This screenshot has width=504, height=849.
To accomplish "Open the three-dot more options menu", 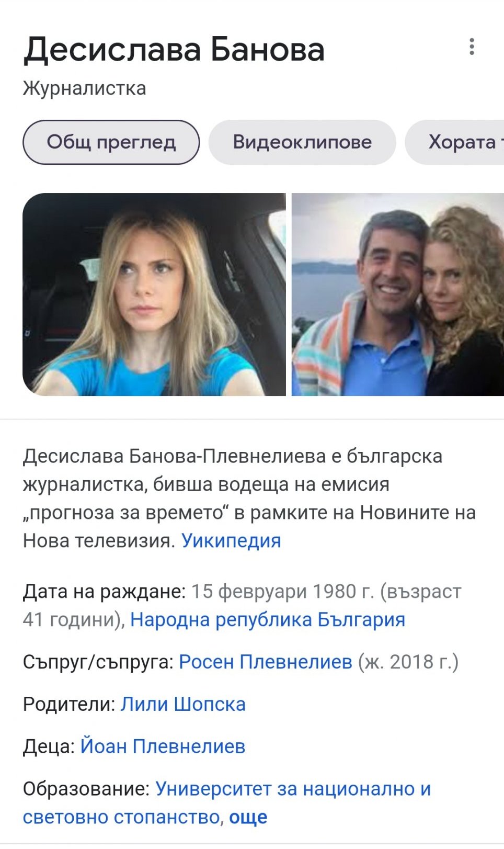I will (x=472, y=47).
